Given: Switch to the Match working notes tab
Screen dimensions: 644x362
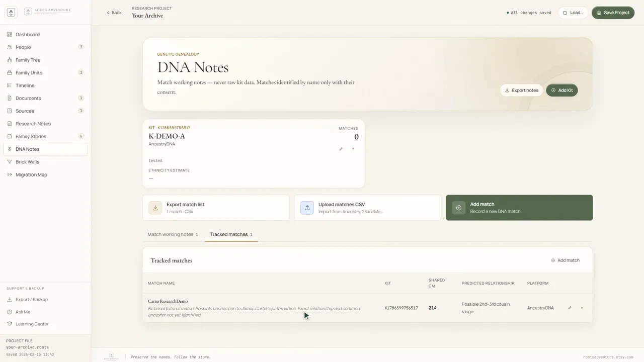Looking at the screenshot, I should pyautogui.click(x=173, y=234).
